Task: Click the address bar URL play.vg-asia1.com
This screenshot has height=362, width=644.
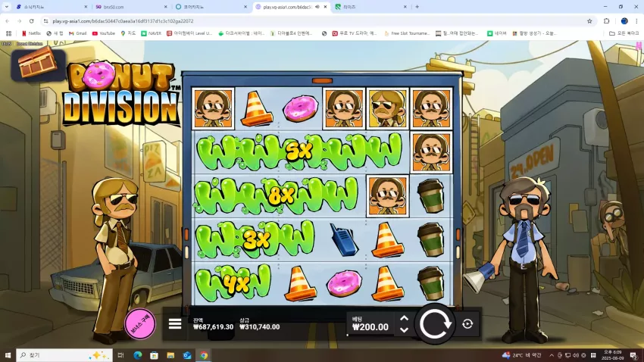Action: tap(123, 21)
